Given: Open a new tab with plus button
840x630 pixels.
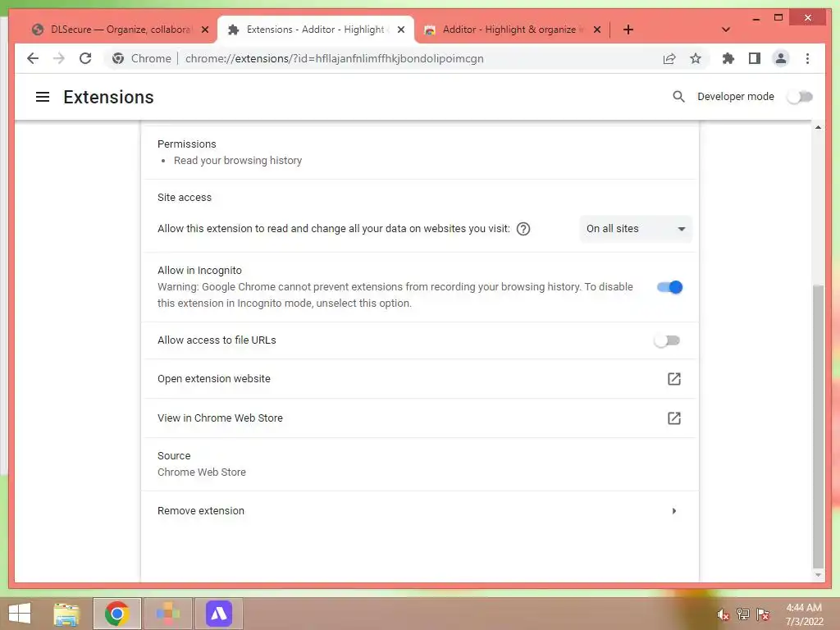Looking at the screenshot, I should [628, 30].
